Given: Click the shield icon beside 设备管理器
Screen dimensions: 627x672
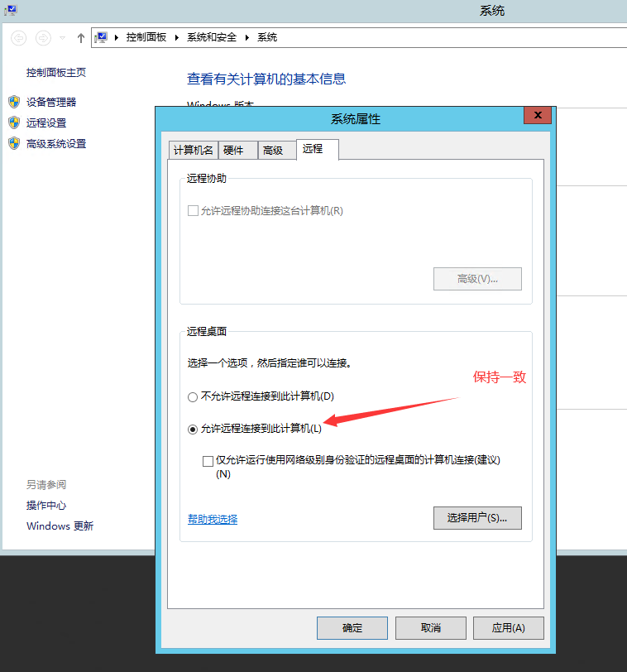Looking at the screenshot, I should point(14,102).
